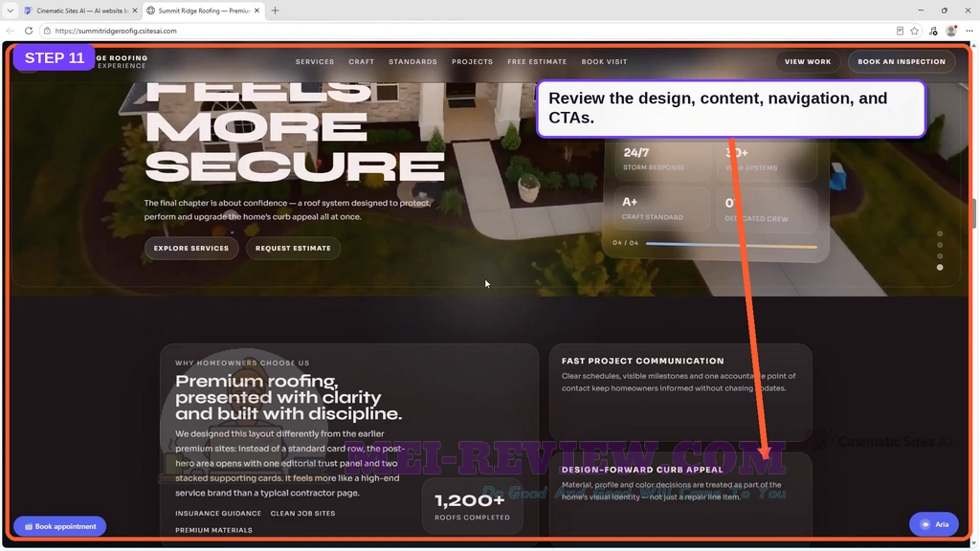
Task: Click the Design-Forward Curb Appeal heading
Action: [x=642, y=469]
